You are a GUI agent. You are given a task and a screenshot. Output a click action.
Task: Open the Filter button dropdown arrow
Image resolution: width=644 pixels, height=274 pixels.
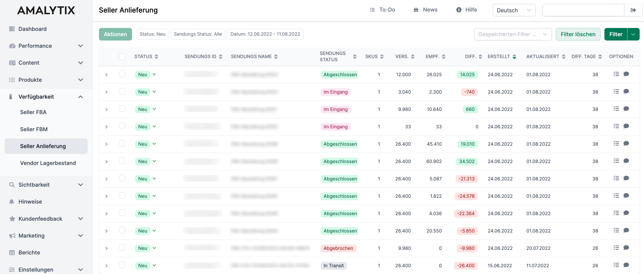pyautogui.click(x=633, y=34)
